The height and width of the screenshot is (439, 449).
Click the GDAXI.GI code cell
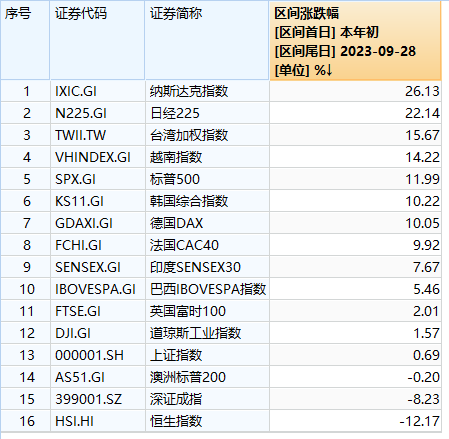(x=98, y=223)
